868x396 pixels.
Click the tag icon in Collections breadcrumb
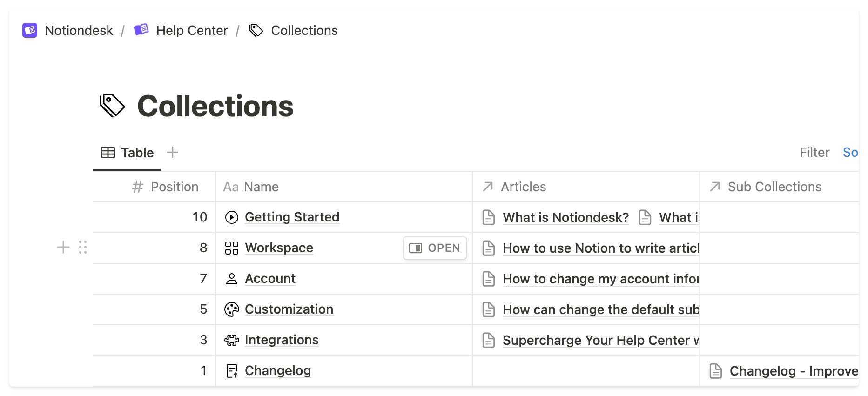point(256,31)
